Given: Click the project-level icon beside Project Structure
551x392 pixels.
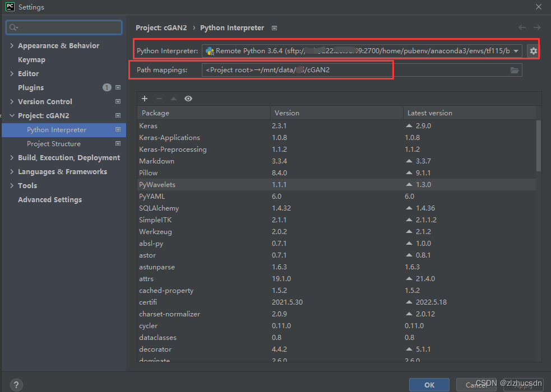Looking at the screenshot, I should (118, 143).
